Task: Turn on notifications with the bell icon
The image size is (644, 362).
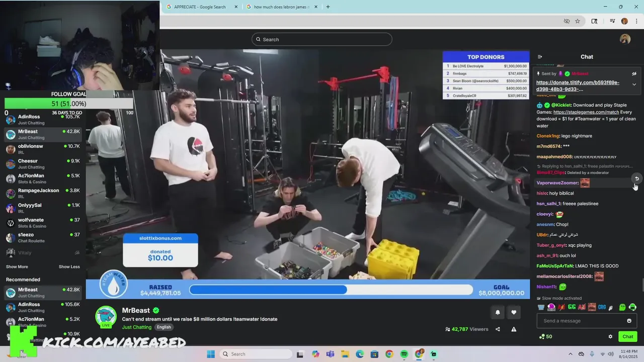Action: click(498, 312)
